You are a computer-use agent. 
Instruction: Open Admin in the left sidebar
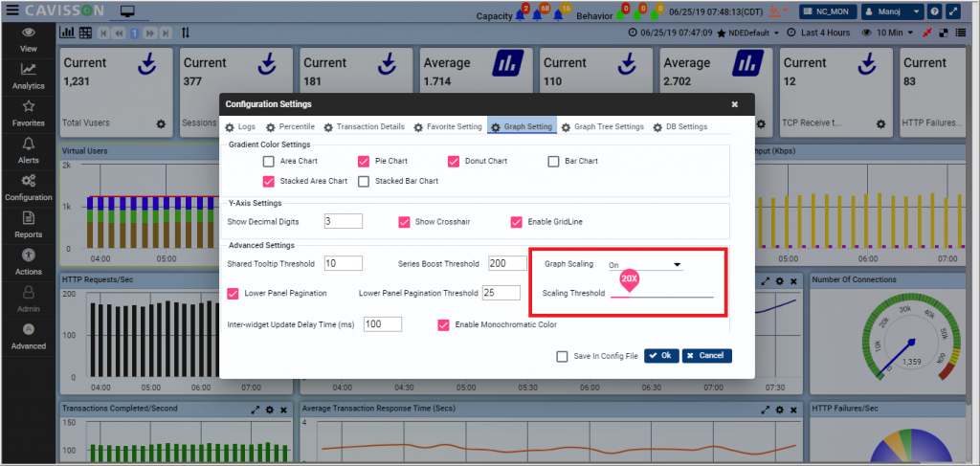click(28, 300)
